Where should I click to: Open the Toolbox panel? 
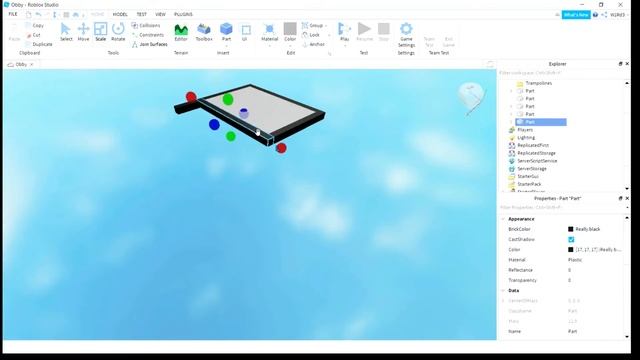click(x=204, y=32)
